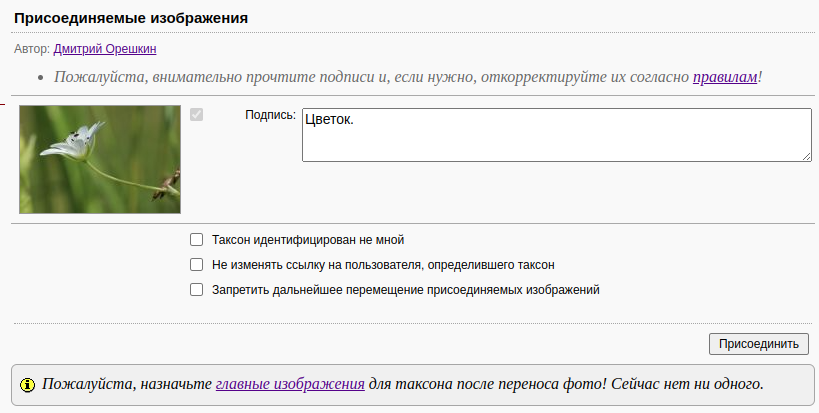Toggle the greyed checkbox beside the flower photo
819x413 pixels.
pos(196,115)
